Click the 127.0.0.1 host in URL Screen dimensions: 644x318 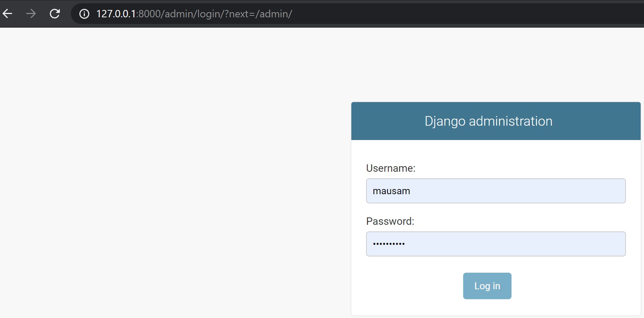[116, 14]
